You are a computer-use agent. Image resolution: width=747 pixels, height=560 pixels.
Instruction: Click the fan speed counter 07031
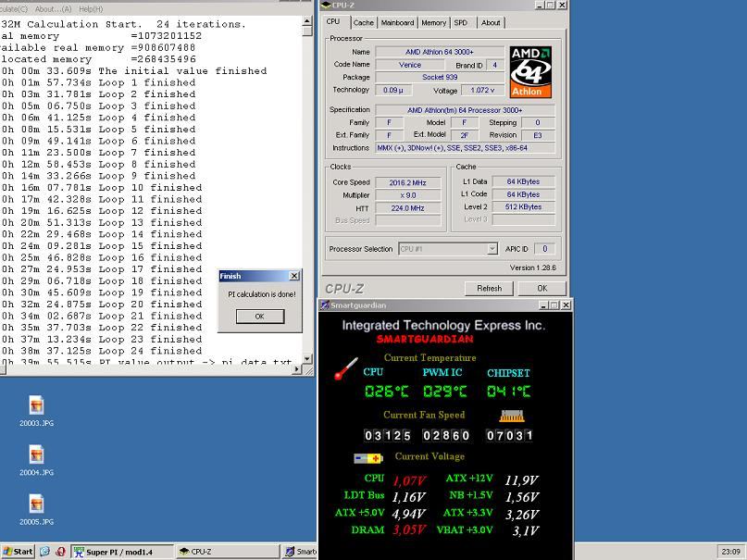pyautogui.click(x=509, y=435)
